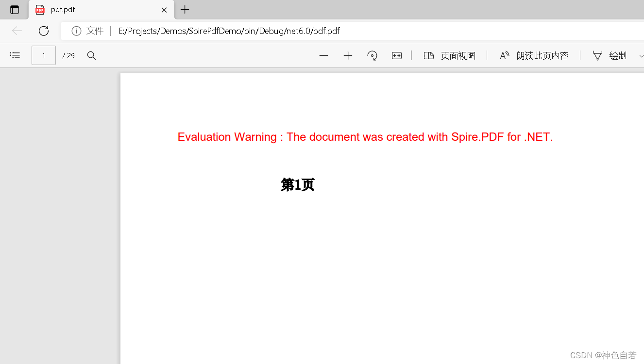View site information icon

click(76, 31)
